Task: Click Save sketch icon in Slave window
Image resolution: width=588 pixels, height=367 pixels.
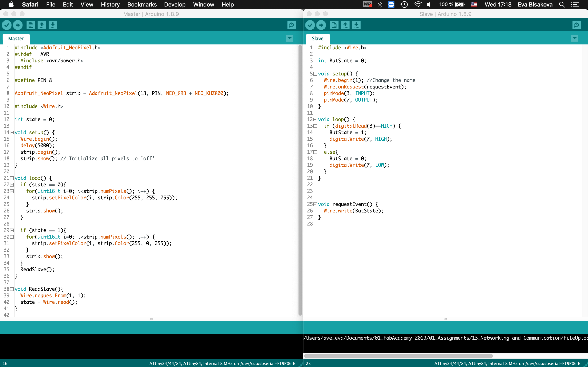Action: click(x=356, y=25)
